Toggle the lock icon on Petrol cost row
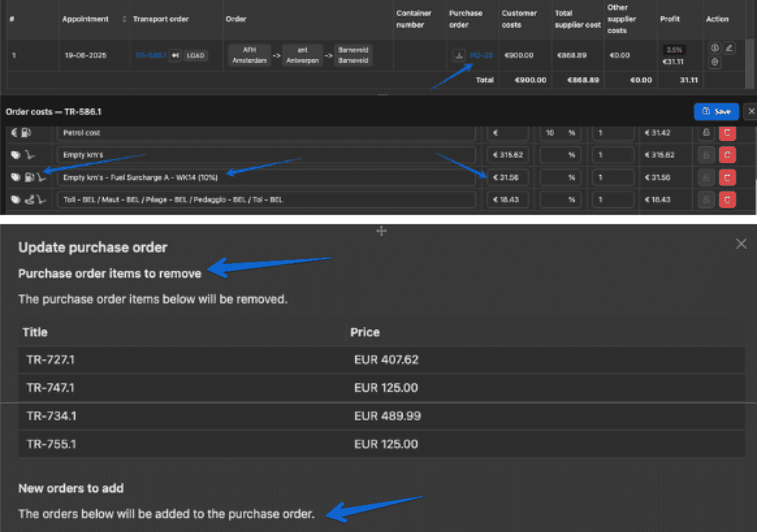 [x=707, y=132]
